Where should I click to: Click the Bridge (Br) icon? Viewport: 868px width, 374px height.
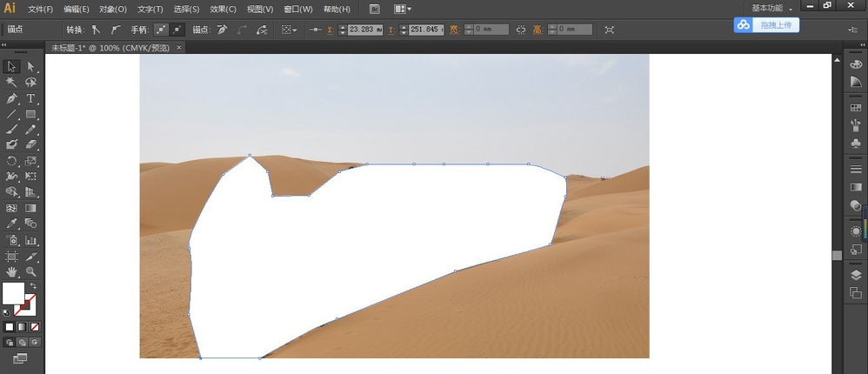[374, 9]
